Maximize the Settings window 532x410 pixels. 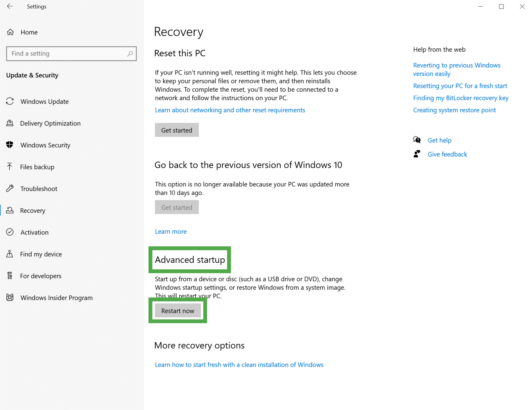(x=501, y=6)
